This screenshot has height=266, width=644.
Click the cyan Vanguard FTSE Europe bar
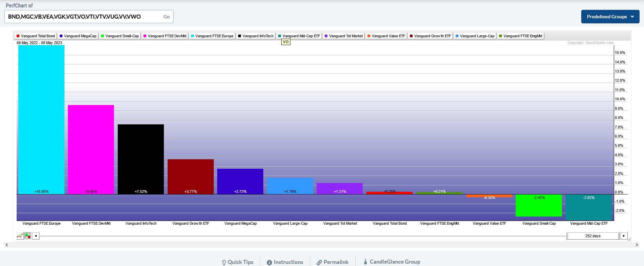[x=41, y=119]
